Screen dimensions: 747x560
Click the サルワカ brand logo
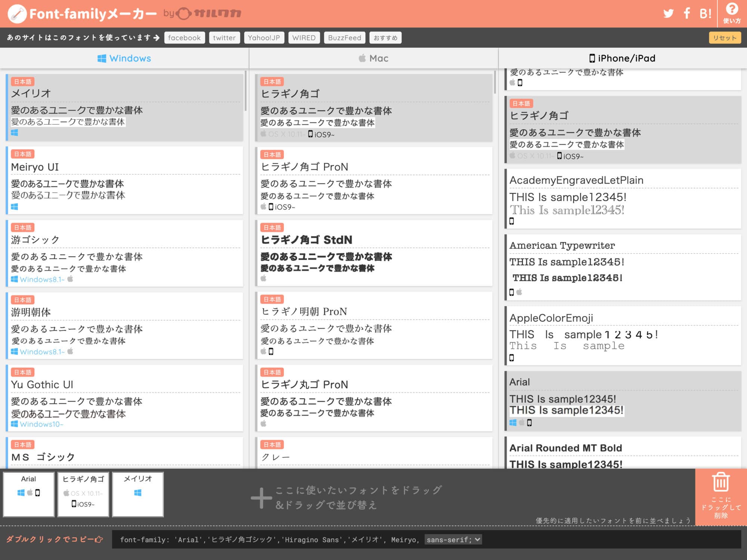(208, 14)
